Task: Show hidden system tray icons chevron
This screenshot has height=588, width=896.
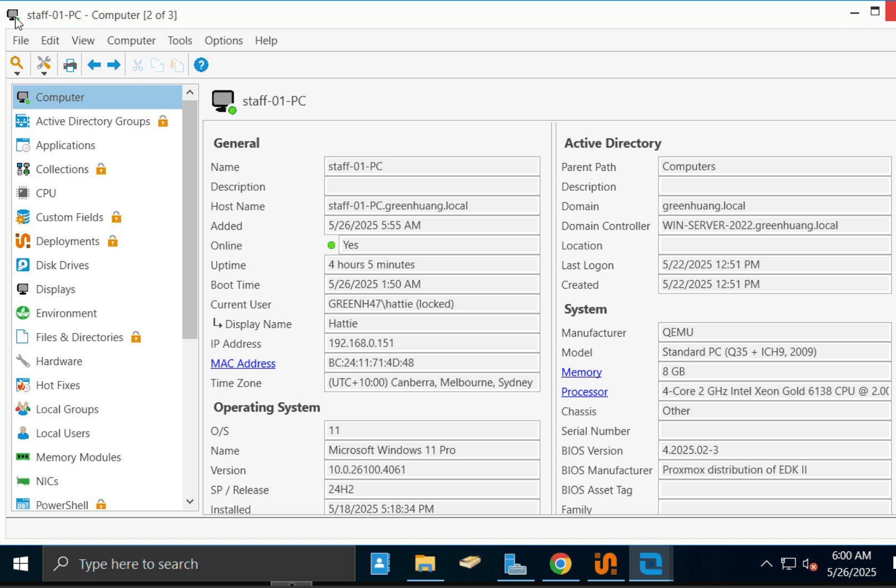Action: pyautogui.click(x=766, y=564)
